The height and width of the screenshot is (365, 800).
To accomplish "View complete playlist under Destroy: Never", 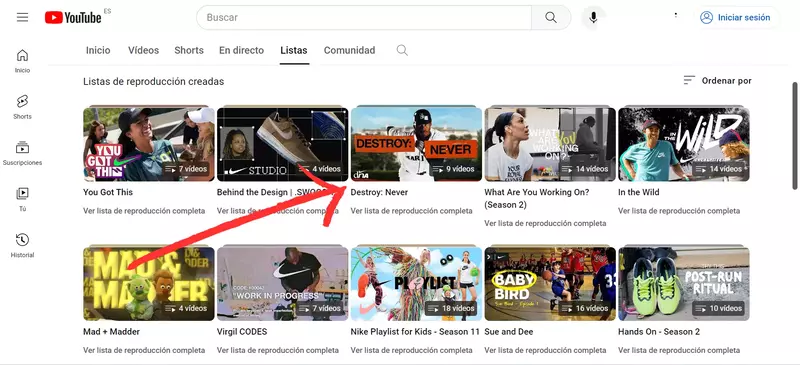I will (411, 211).
